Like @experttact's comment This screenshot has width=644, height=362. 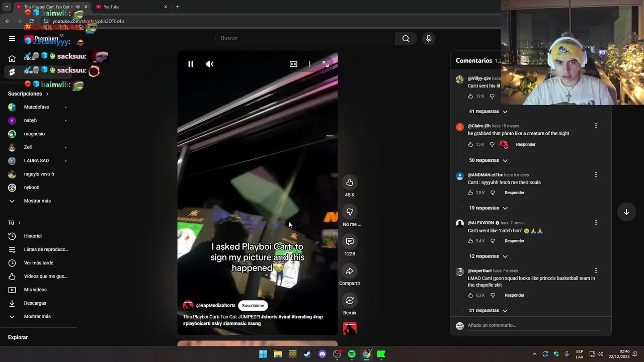(x=470, y=295)
